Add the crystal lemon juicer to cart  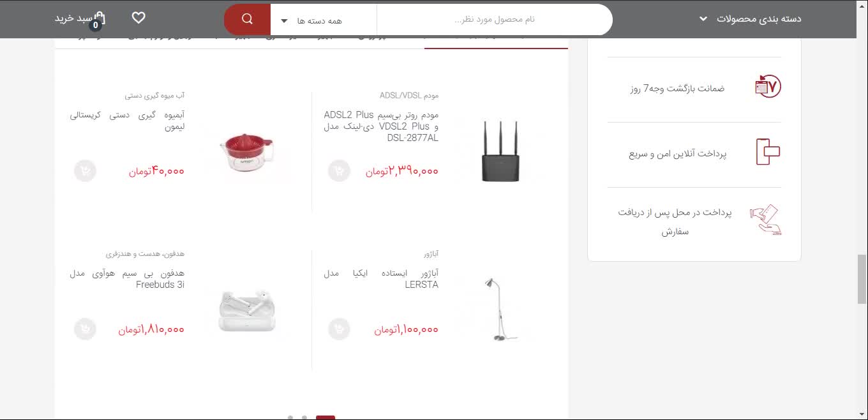pyautogui.click(x=85, y=171)
